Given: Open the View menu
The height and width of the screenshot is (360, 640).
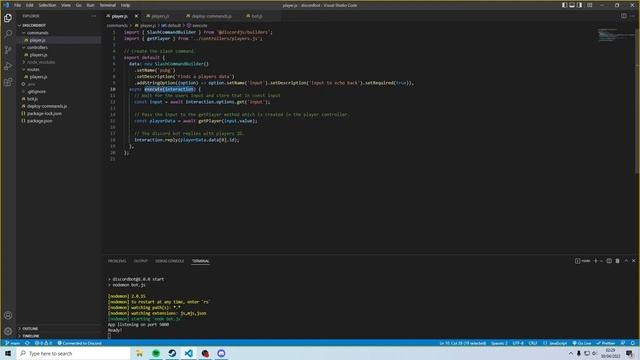Looking at the screenshot, I should [x=66, y=5].
